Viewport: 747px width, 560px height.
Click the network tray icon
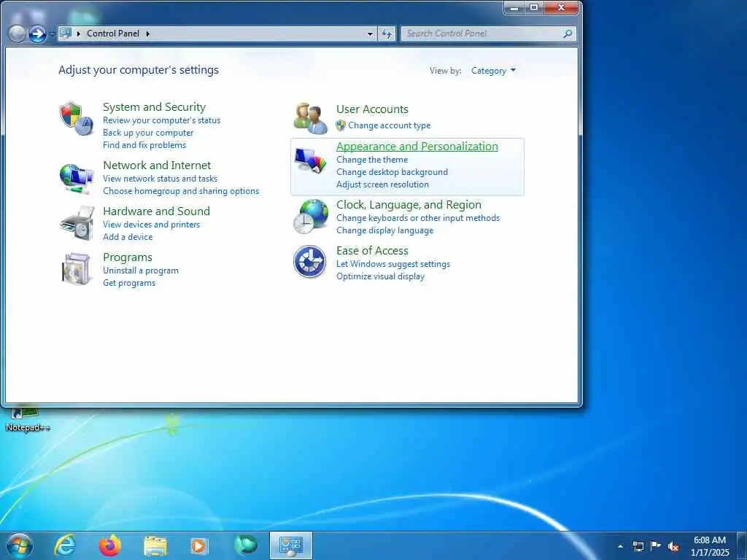tap(638, 546)
